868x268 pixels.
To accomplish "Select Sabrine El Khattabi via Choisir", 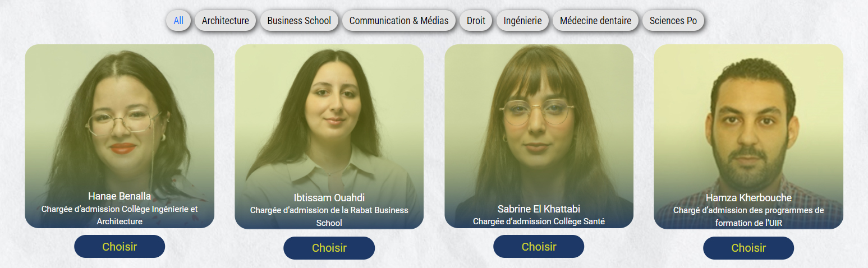I will tap(539, 247).
